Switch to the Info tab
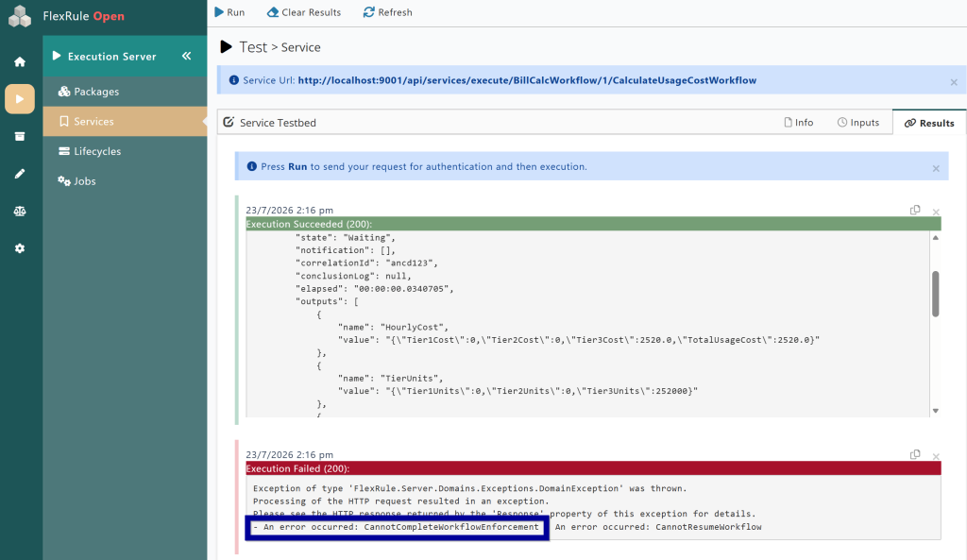 pyautogui.click(x=799, y=122)
